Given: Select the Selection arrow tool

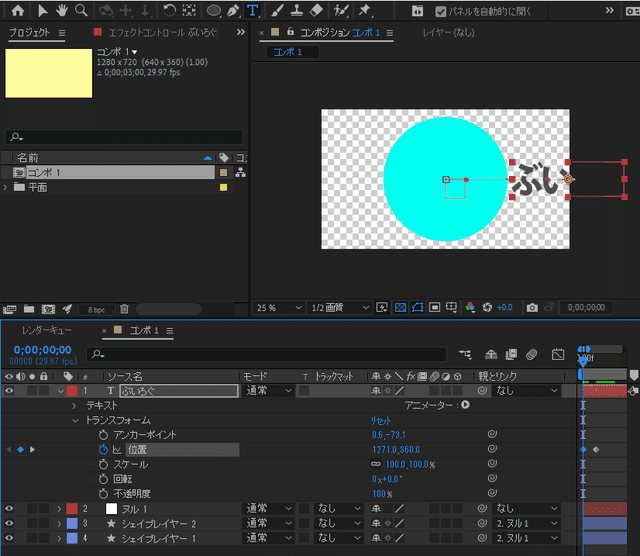Looking at the screenshot, I should point(42,11).
